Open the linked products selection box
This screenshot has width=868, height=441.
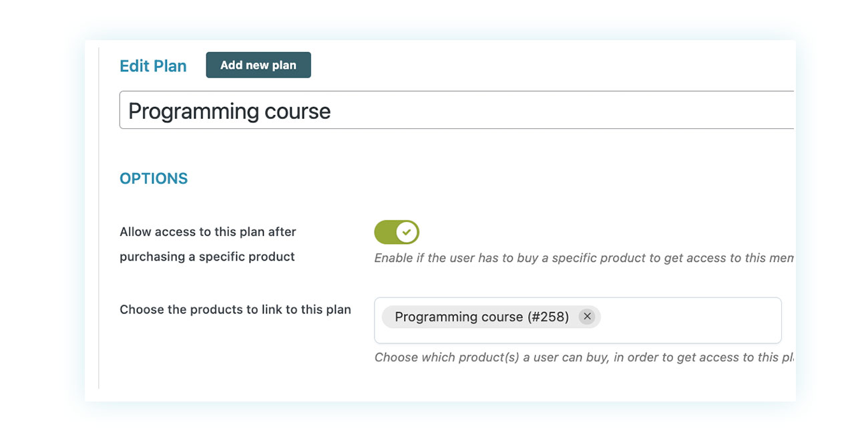578,321
